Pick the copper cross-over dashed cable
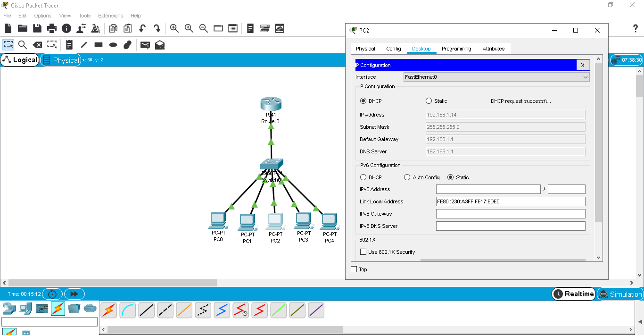This screenshot has width=644, height=335. pyautogui.click(x=165, y=310)
